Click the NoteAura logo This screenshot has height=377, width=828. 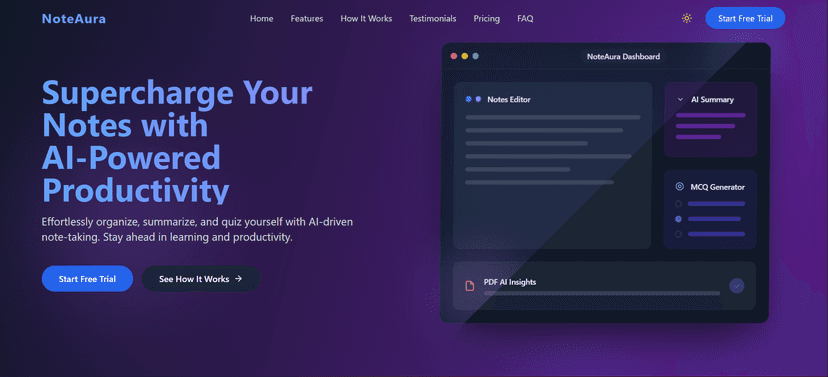coord(74,19)
